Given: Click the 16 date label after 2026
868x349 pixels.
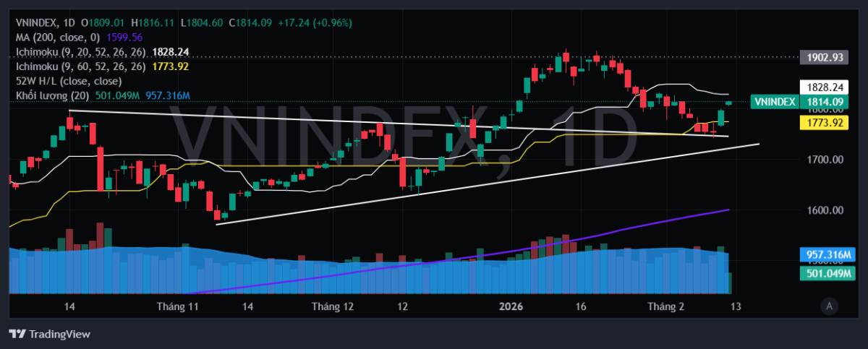Looking at the screenshot, I should click(x=580, y=307).
